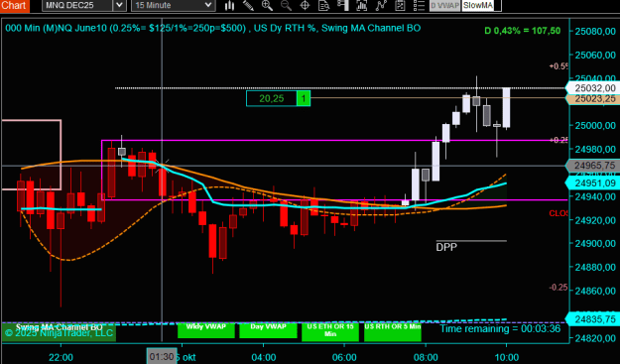Click the 25023,25 entry price marker
The image size is (620, 364).
[x=593, y=99]
